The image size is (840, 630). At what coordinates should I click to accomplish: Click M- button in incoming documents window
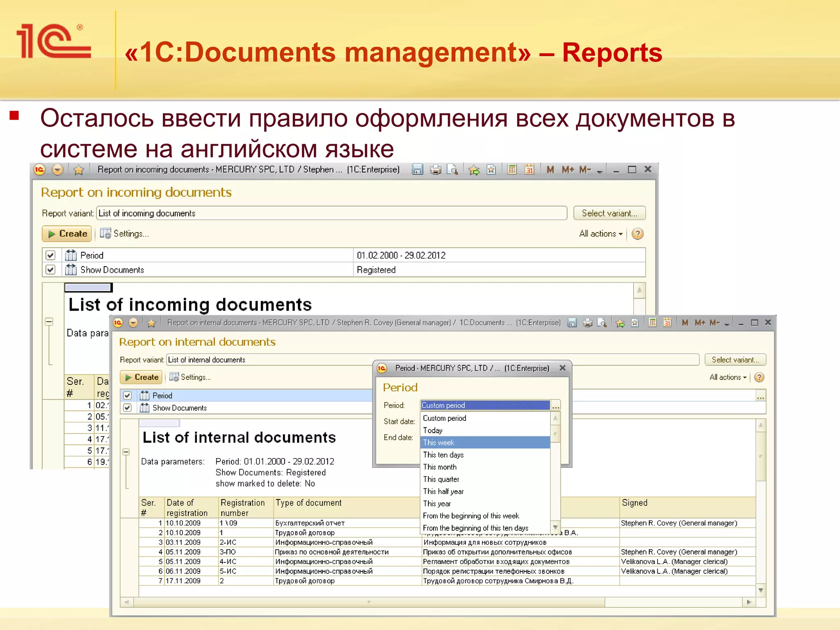585,169
